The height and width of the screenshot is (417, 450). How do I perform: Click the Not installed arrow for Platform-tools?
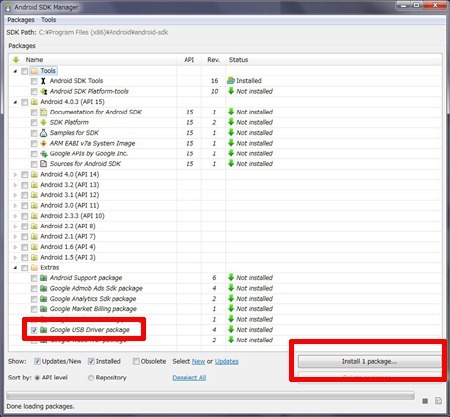pos(231,91)
